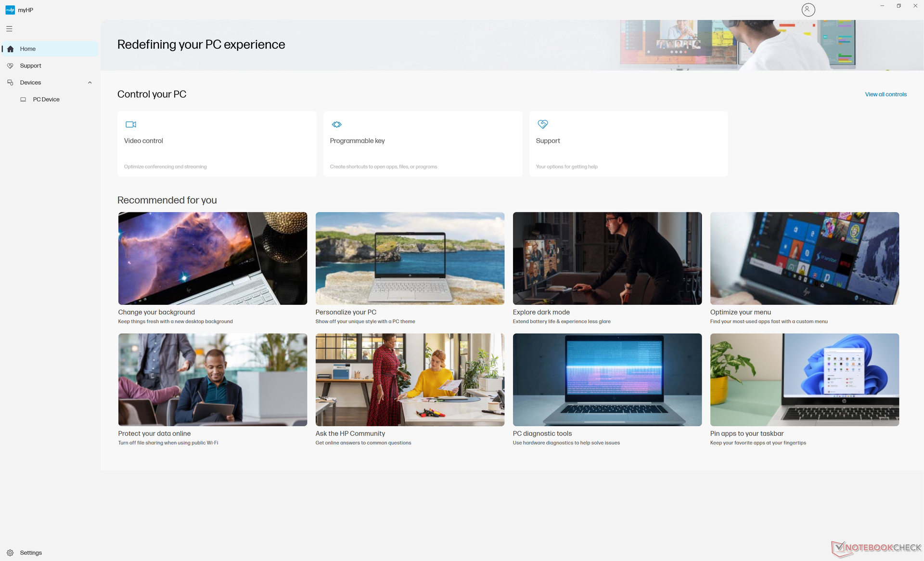The image size is (924, 561).
Task: Click the PC Device laptop icon
Action: click(23, 99)
